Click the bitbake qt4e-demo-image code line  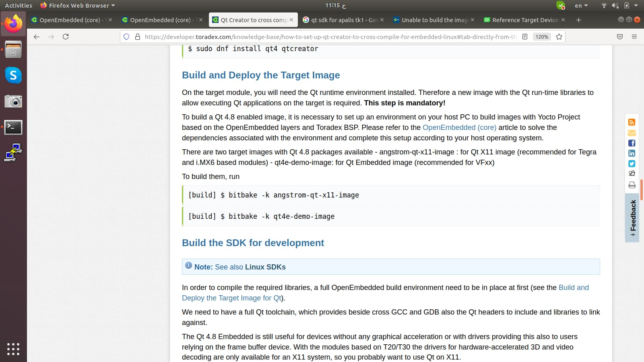[391, 216]
